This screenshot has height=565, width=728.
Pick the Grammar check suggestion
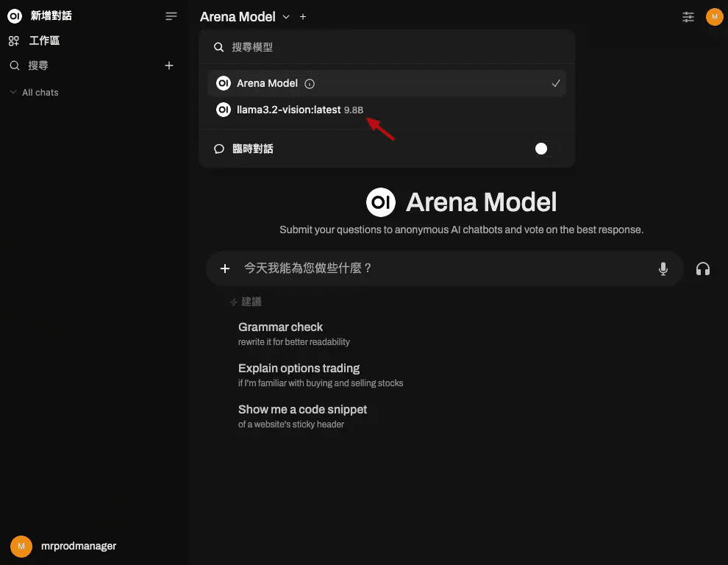pyautogui.click(x=294, y=334)
